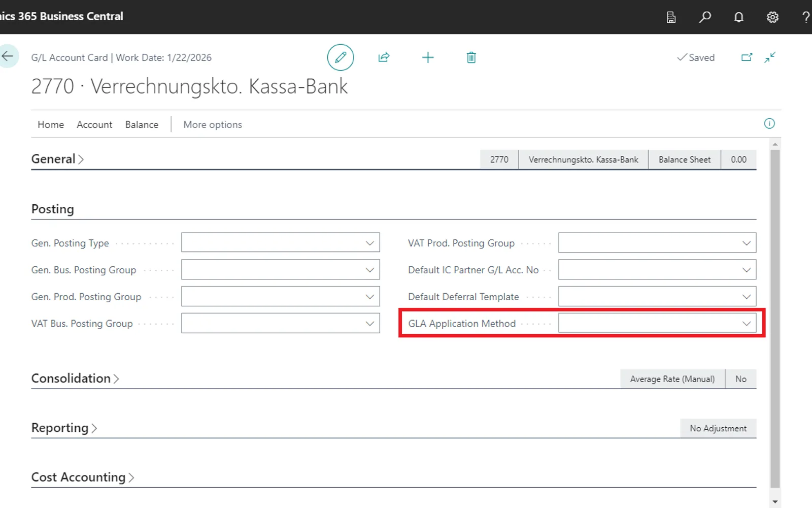Image resolution: width=812 pixels, height=508 pixels.
Task: Collapse the card page with the arrows icon
Action: [x=770, y=57]
